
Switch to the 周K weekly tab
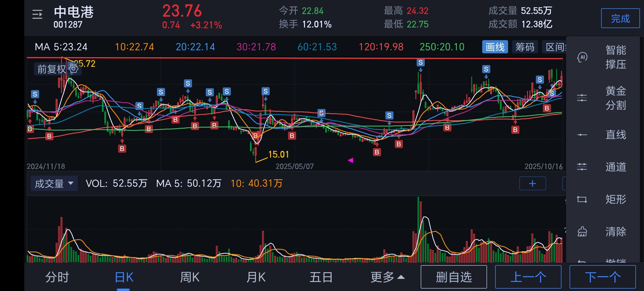pyautogui.click(x=190, y=277)
